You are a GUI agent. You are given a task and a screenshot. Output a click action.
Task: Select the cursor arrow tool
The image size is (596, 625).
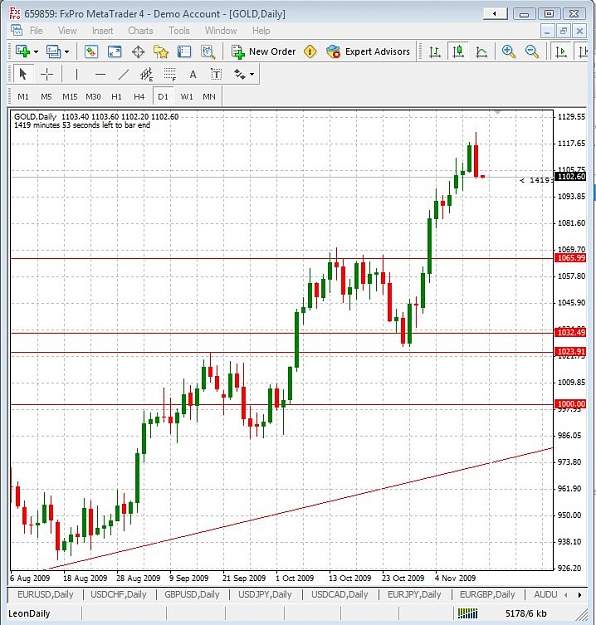(x=23, y=74)
